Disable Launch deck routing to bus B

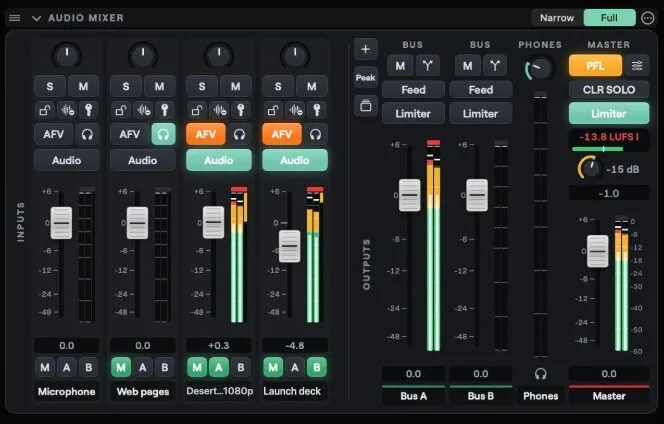pos(316,367)
